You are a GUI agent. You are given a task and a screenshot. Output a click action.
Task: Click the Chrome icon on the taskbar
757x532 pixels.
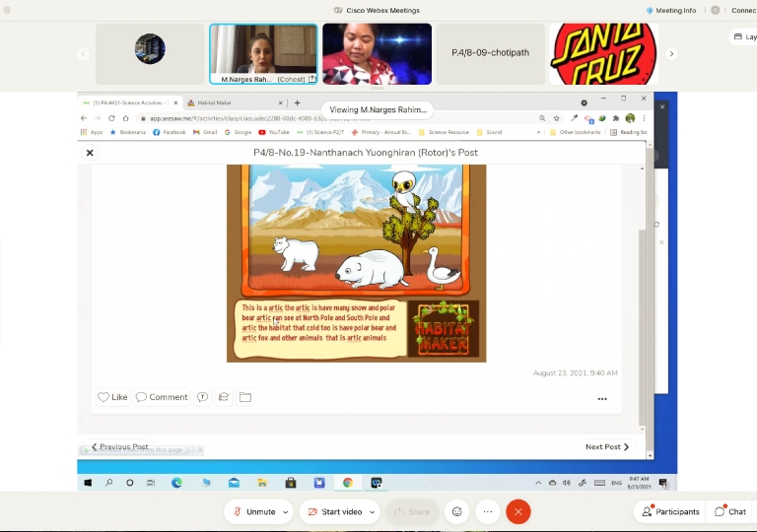(348, 483)
